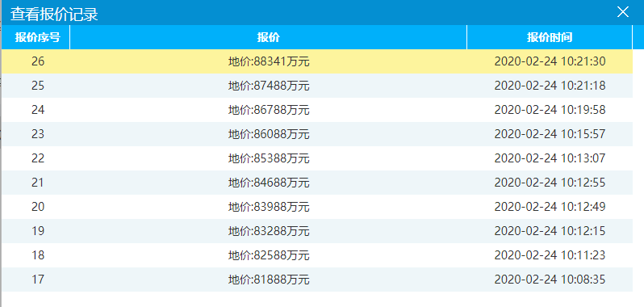Click timestamp 2020-02-24 10:12:55
The width and height of the screenshot is (644, 307).
(x=550, y=183)
